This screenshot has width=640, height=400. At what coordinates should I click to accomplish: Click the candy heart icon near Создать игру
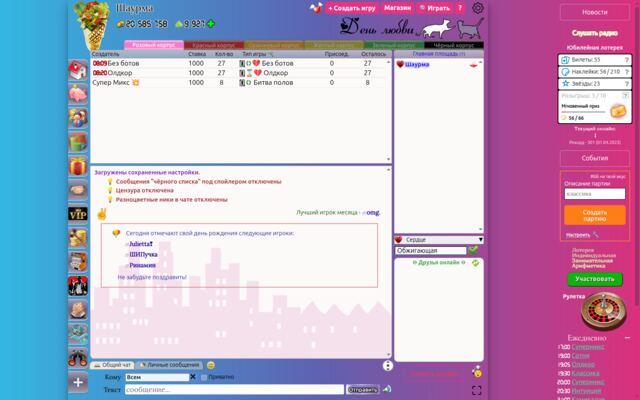(x=316, y=8)
